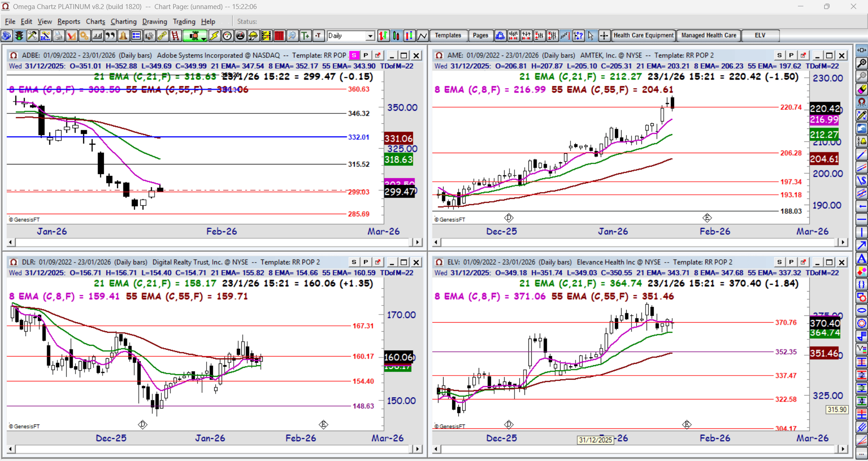This screenshot has width=868, height=461.
Task: Toggle the S button on AME chart
Action: click(x=779, y=55)
